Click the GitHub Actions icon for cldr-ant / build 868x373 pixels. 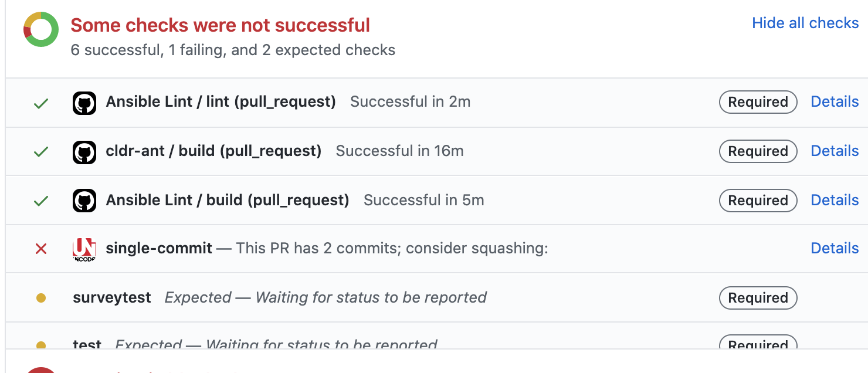(x=84, y=151)
